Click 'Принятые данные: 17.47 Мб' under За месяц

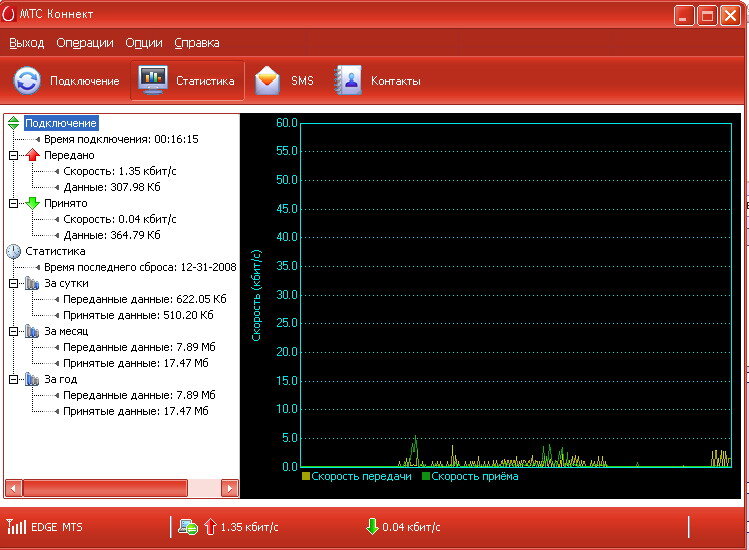point(136,363)
